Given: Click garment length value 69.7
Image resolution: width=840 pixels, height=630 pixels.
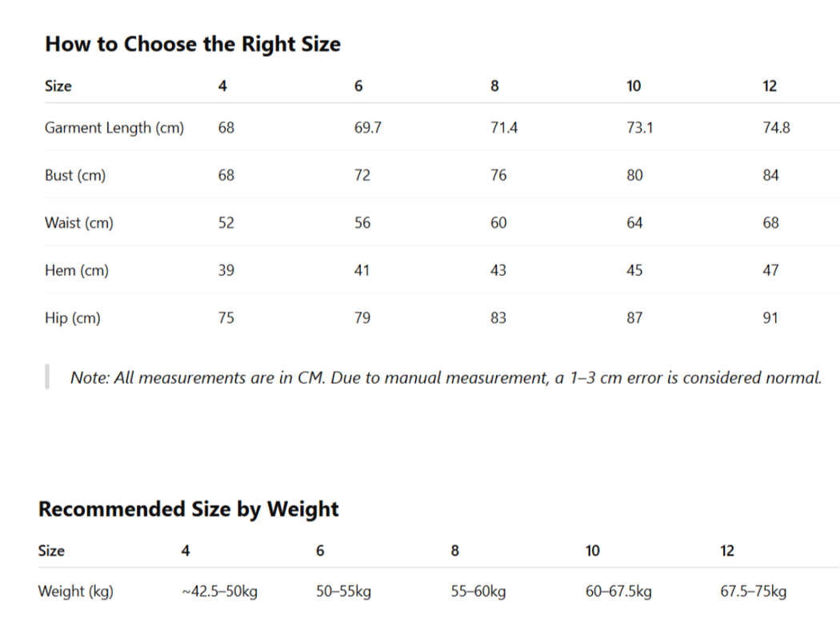Looking at the screenshot, I should pos(366,127).
